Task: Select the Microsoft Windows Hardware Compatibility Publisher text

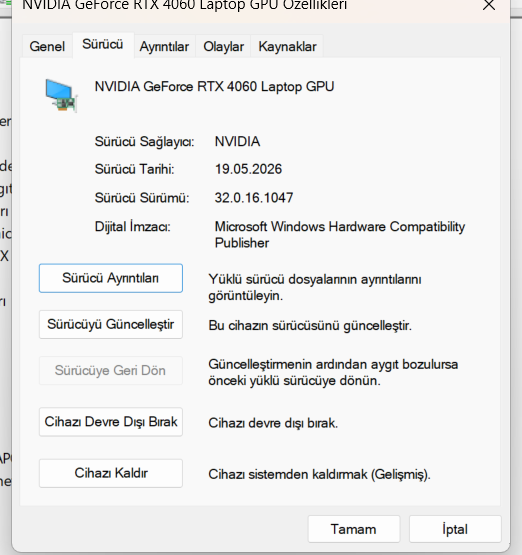Action: click(340, 235)
